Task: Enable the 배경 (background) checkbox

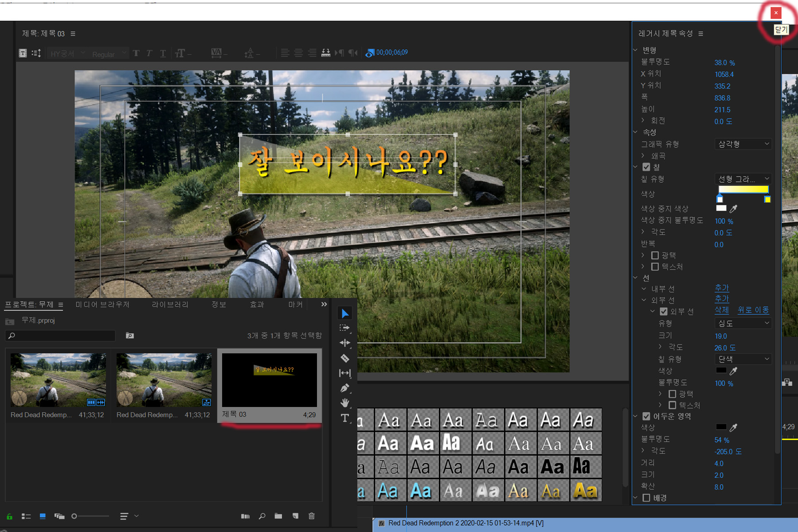Action: pos(646,498)
